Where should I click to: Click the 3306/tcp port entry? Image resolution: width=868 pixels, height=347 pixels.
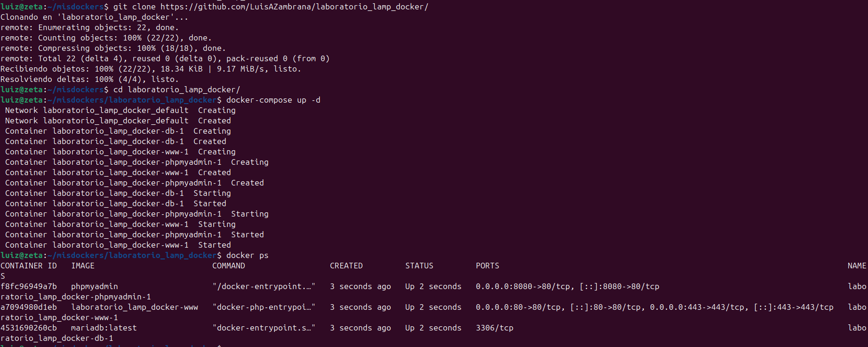(494, 328)
